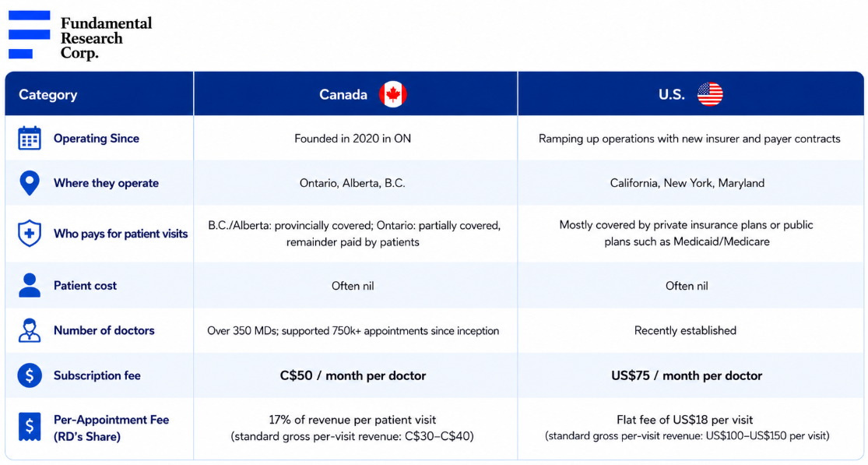Click the US$75 / month per doctor cell
Screen dimensions: 868x465
(x=687, y=375)
